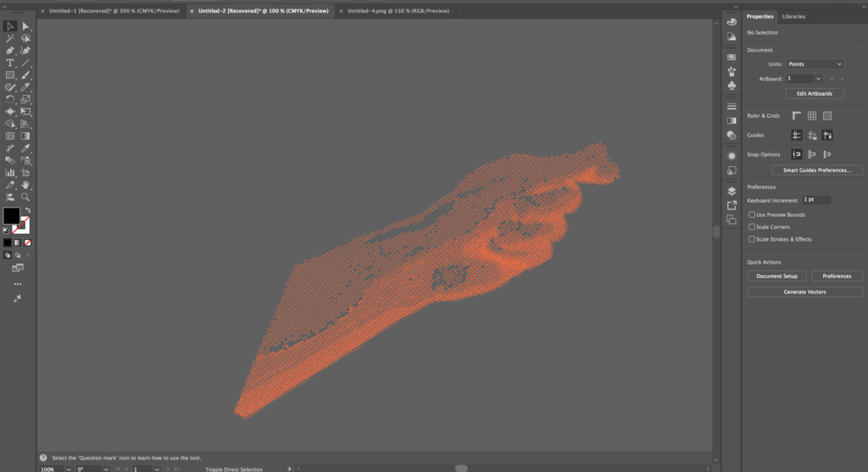The height and width of the screenshot is (472, 868).
Task: Click the Generate Vectors button
Action: pos(804,292)
